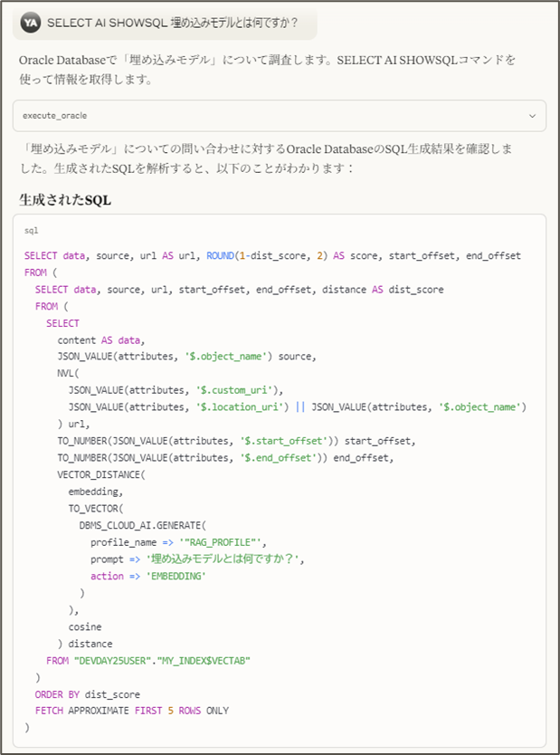Click the DBMS_CLOUD_AI.GENERATE( line

pyautogui.click(x=142, y=525)
